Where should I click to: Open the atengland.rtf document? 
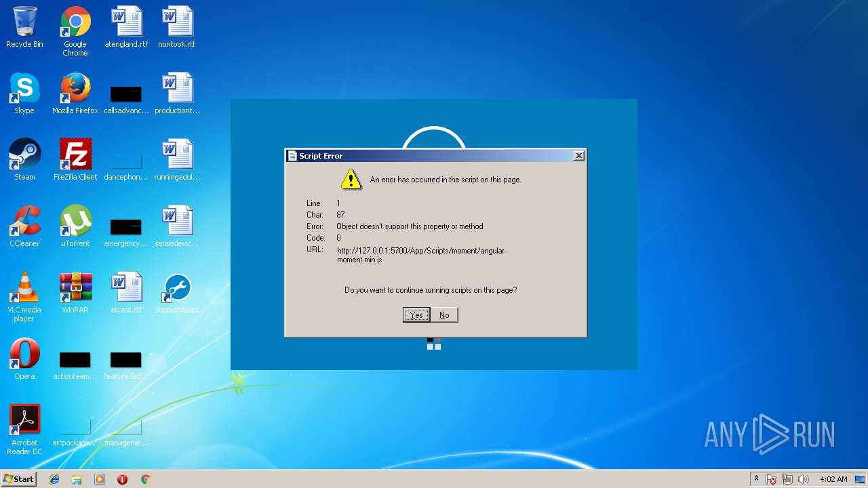[126, 27]
